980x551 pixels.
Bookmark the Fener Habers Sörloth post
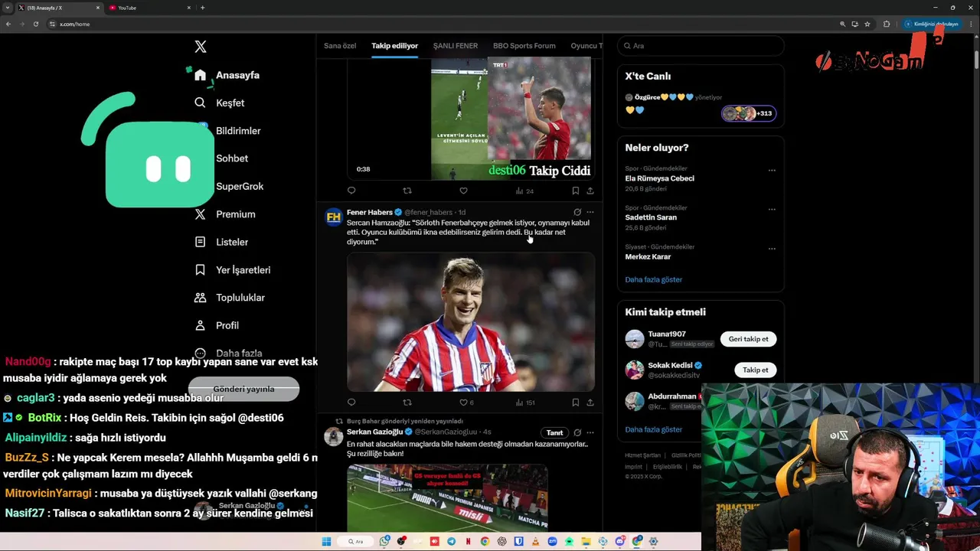(x=575, y=403)
